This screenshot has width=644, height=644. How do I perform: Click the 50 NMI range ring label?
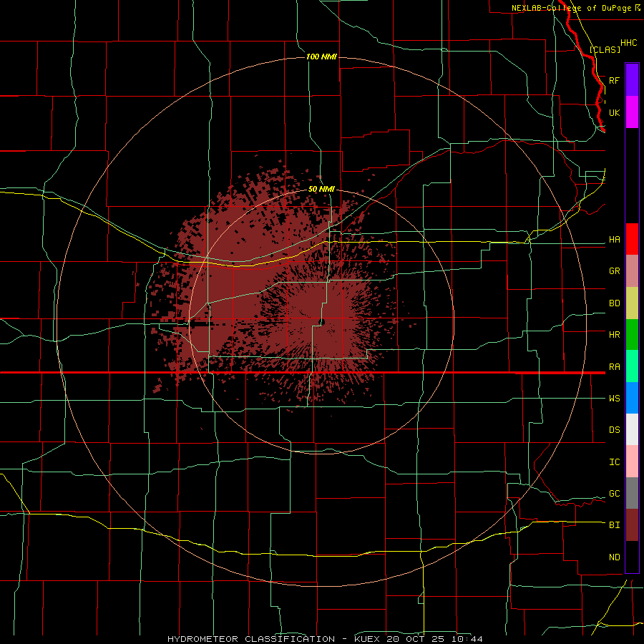(x=321, y=190)
